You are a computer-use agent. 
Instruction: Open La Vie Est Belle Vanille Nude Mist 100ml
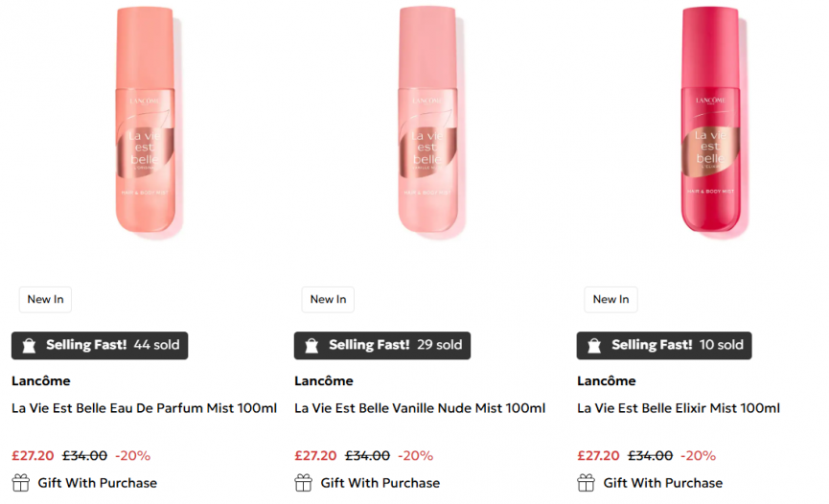420,408
